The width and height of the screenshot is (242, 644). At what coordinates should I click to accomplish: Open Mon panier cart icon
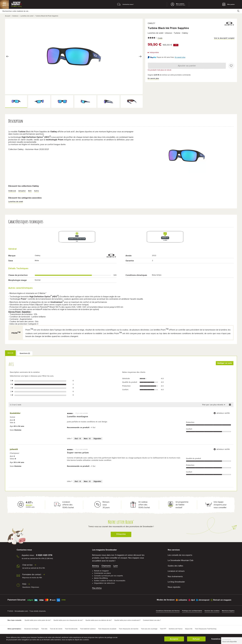coord(224,4)
